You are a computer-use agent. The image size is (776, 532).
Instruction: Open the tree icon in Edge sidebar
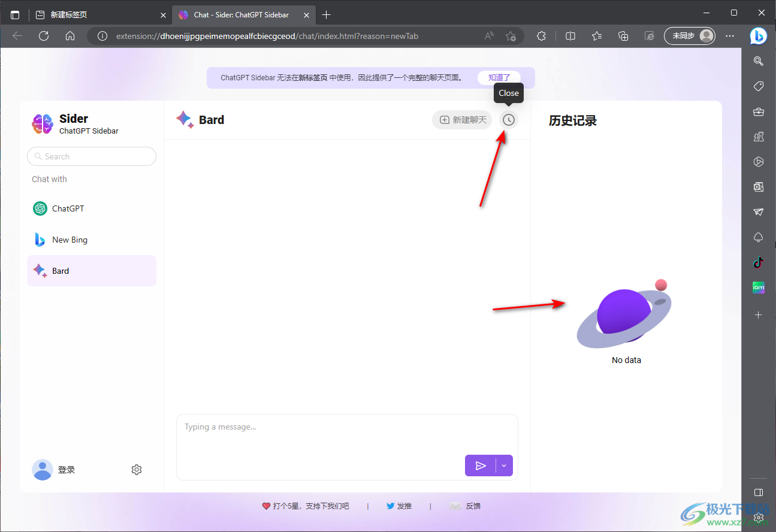(759, 237)
